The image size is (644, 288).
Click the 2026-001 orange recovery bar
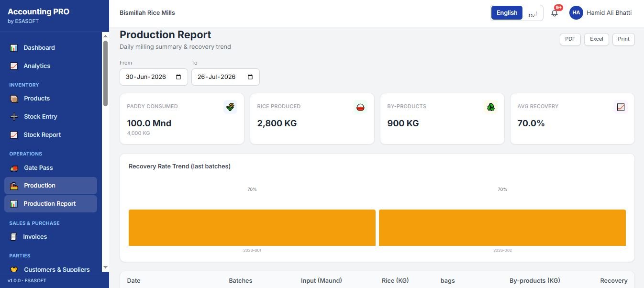pyautogui.click(x=252, y=228)
